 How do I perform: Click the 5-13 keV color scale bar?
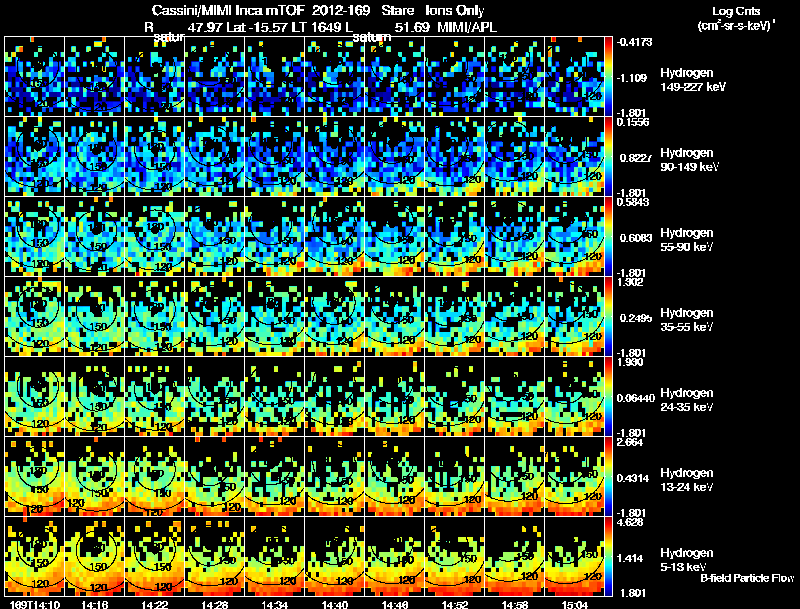click(x=608, y=556)
